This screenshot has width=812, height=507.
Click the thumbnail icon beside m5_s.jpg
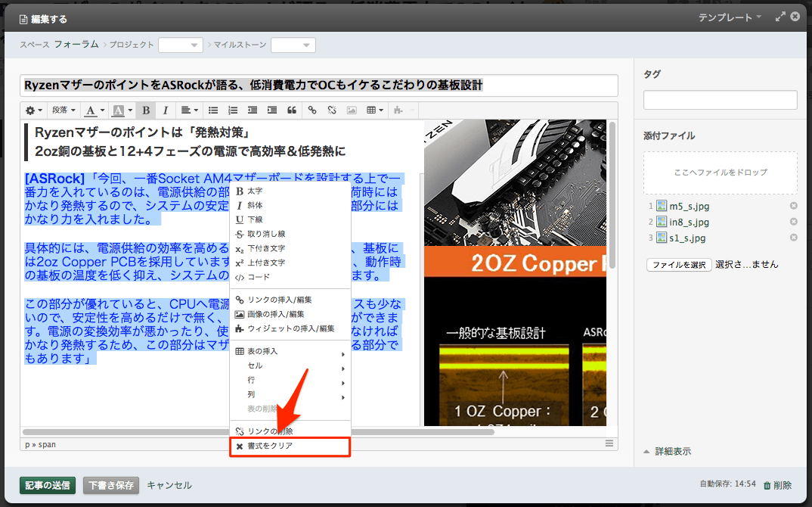(662, 207)
